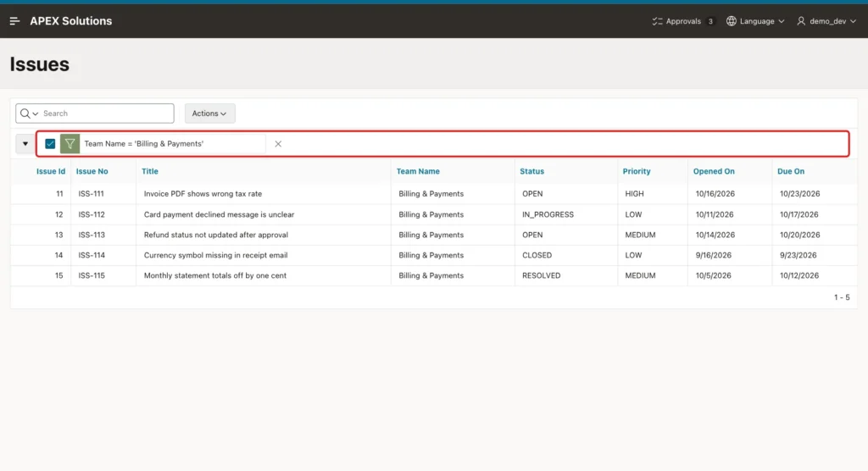Click 'Card payment declined message is unclear'
The width and height of the screenshot is (868, 471).
(220, 214)
